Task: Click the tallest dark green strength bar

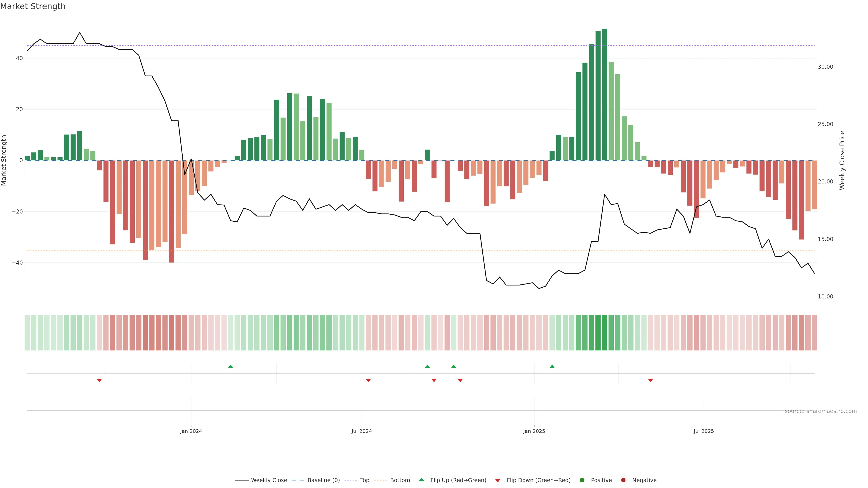Action: (x=604, y=94)
